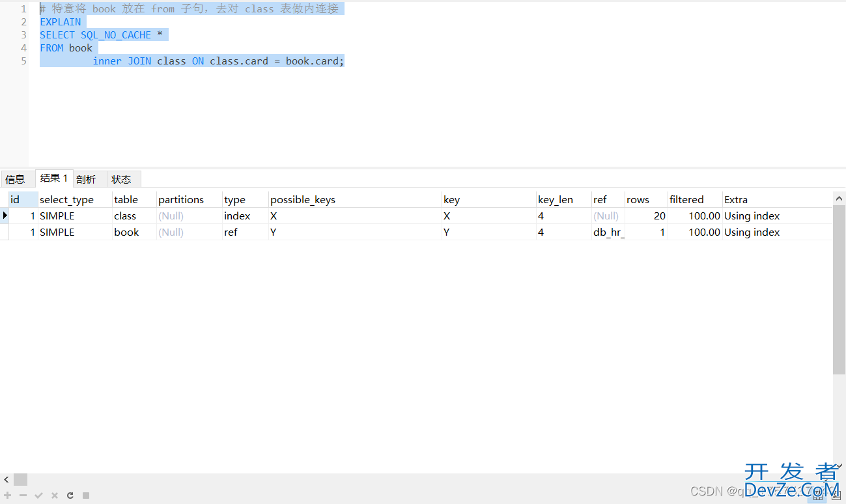Select SIMPLE cell in the book row
Viewport: 846px width, 504px height.
click(x=75, y=232)
